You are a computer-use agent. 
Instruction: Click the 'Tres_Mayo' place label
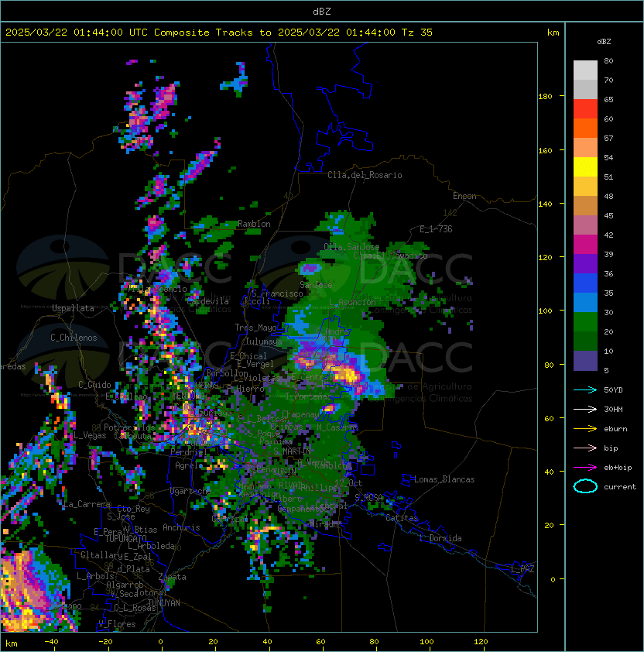coord(255,328)
